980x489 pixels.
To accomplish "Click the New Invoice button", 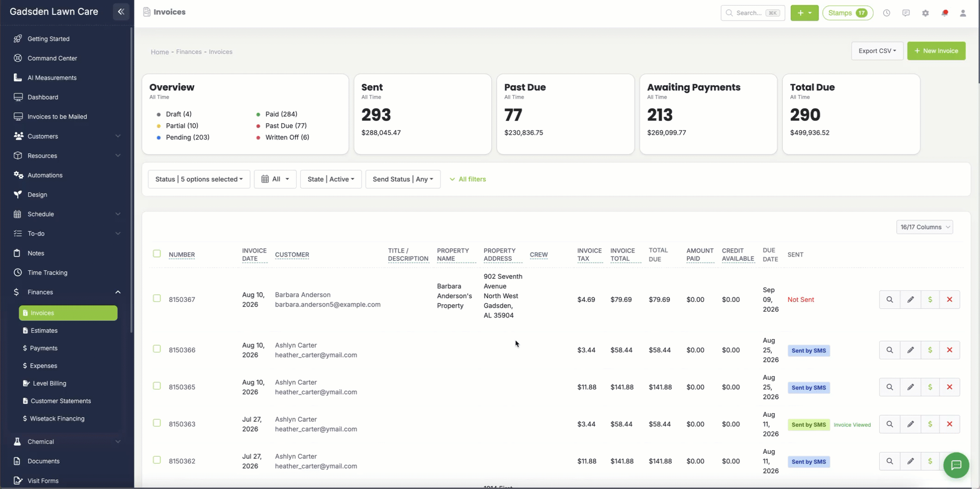I will (x=936, y=51).
